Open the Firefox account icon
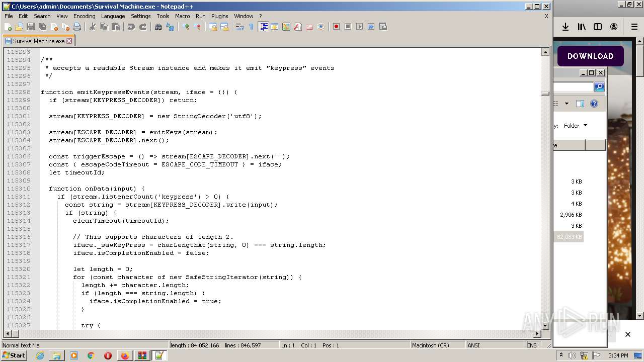Screen dimensions: 644x362 [614, 27]
